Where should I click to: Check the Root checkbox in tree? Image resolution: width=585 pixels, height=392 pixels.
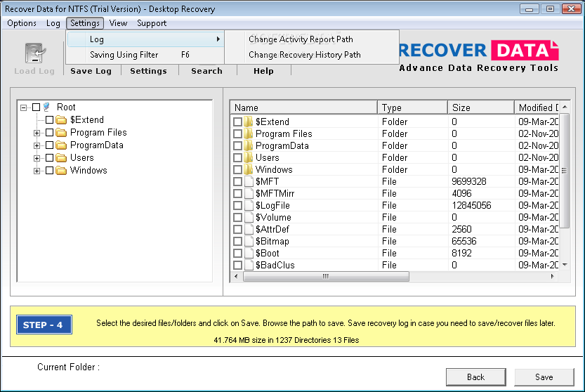(37, 107)
